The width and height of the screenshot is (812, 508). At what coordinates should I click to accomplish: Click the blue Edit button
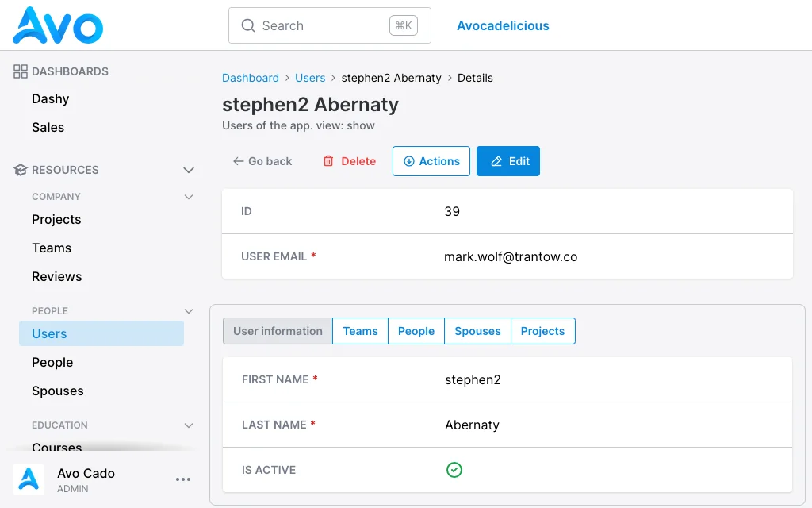pyautogui.click(x=508, y=161)
